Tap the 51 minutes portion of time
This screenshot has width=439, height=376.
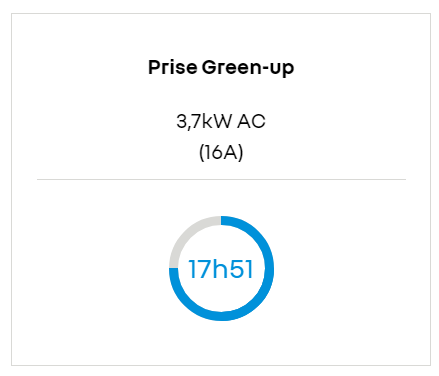[x=241, y=269]
